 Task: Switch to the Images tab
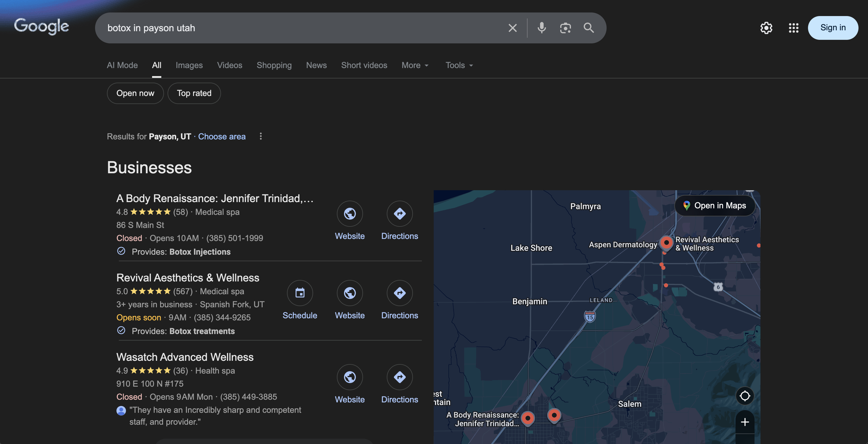tap(189, 65)
